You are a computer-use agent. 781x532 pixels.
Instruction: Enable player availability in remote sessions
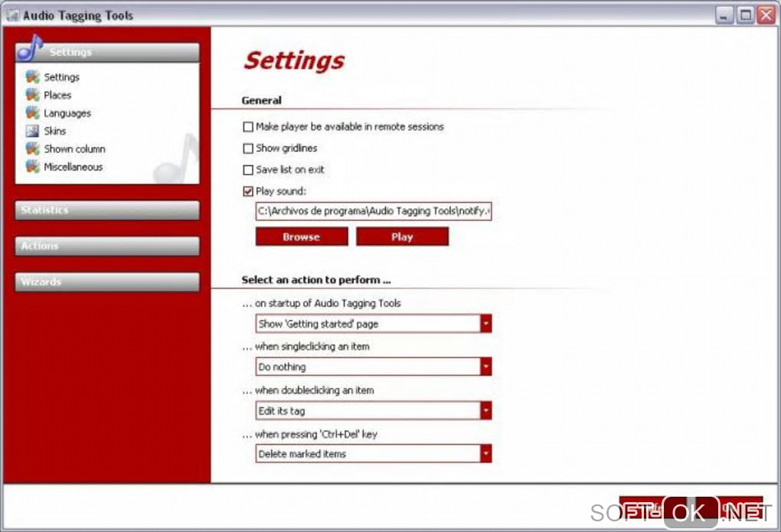pyautogui.click(x=248, y=127)
